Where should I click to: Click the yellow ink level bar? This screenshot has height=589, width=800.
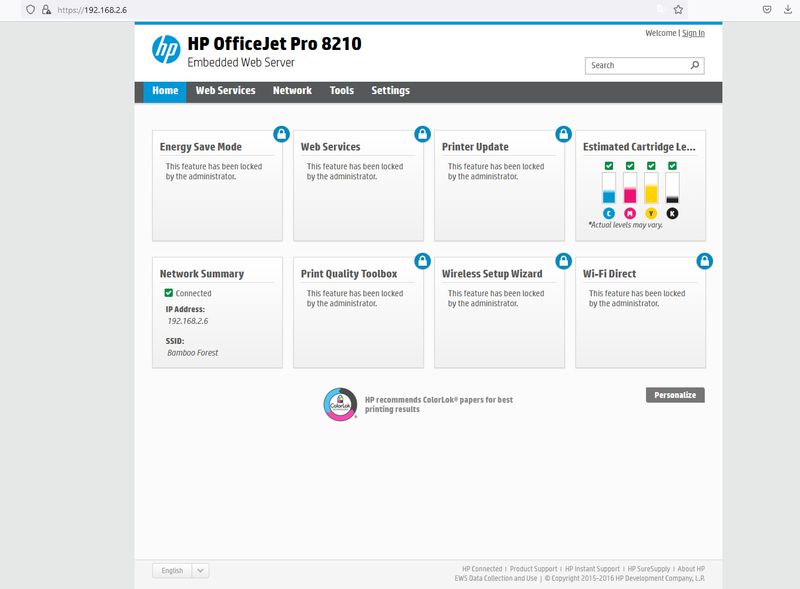click(x=651, y=188)
